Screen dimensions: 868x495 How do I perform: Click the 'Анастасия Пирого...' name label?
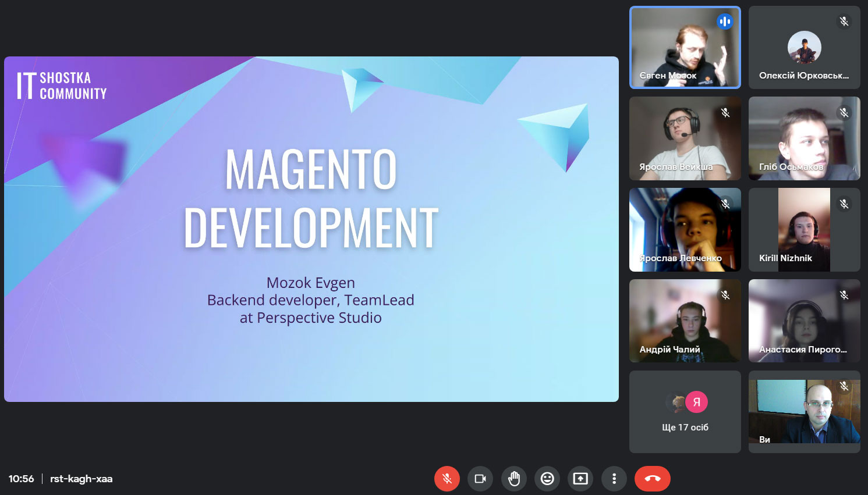803,350
